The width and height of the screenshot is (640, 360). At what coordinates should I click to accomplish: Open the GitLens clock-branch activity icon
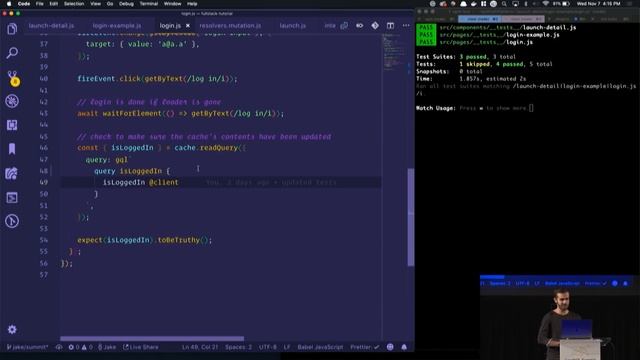[12, 221]
